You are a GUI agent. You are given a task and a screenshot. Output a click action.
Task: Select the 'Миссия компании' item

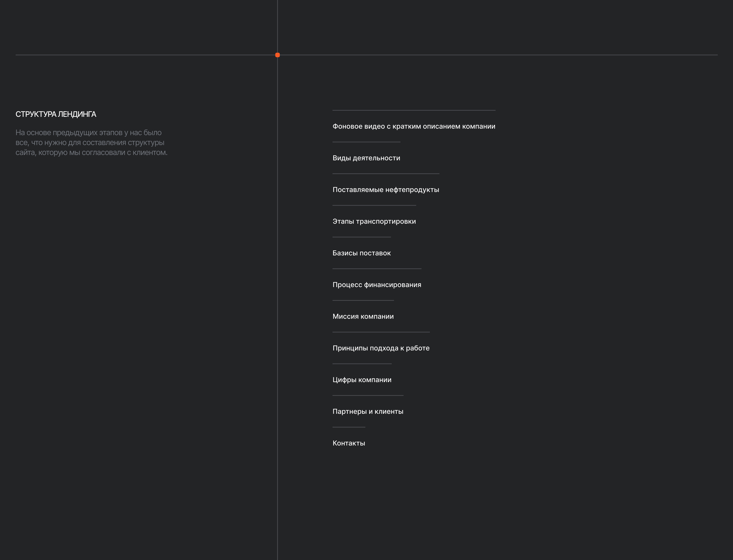(x=363, y=316)
